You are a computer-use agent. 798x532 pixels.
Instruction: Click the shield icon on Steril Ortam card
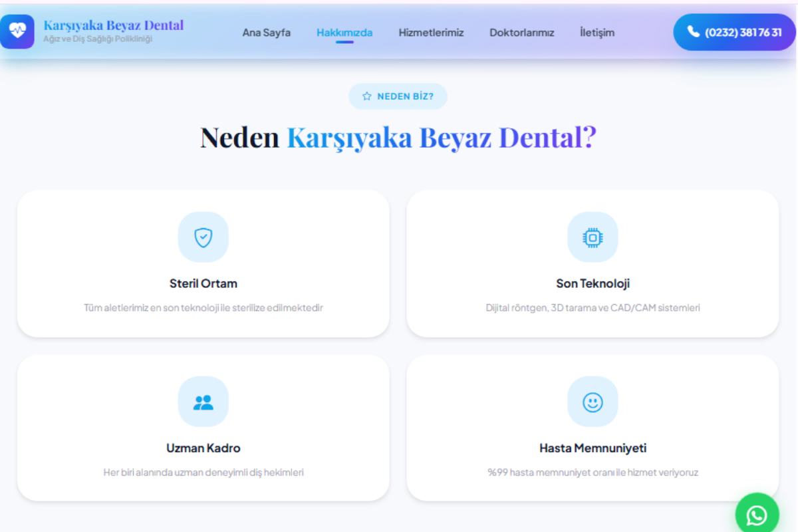pyautogui.click(x=203, y=237)
